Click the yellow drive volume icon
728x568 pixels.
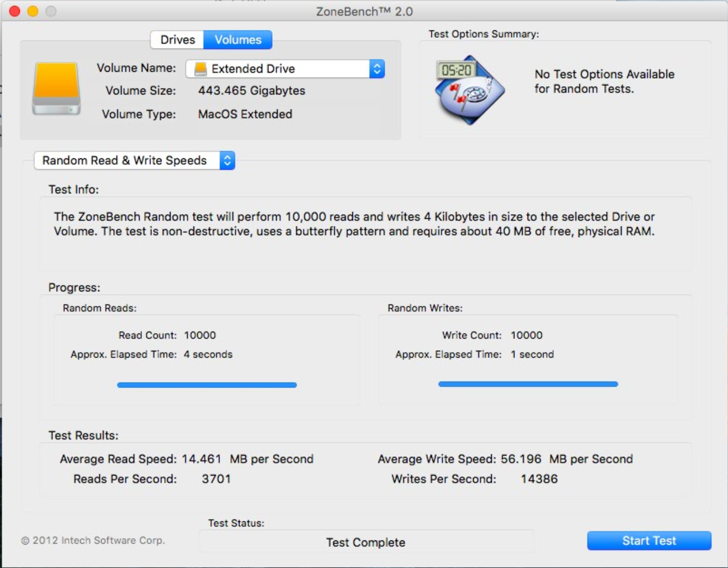tap(56, 89)
